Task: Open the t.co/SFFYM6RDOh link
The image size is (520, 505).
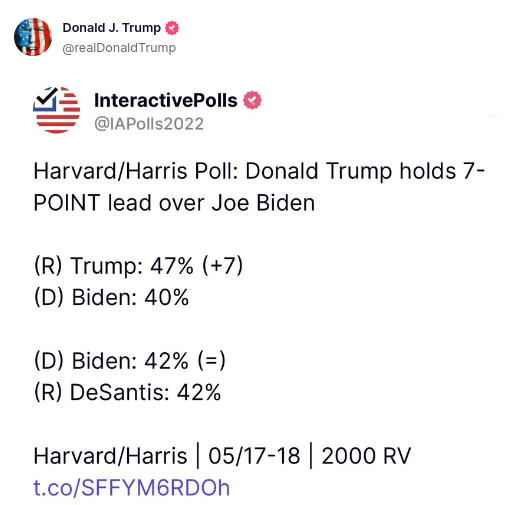Action: [x=132, y=488]
